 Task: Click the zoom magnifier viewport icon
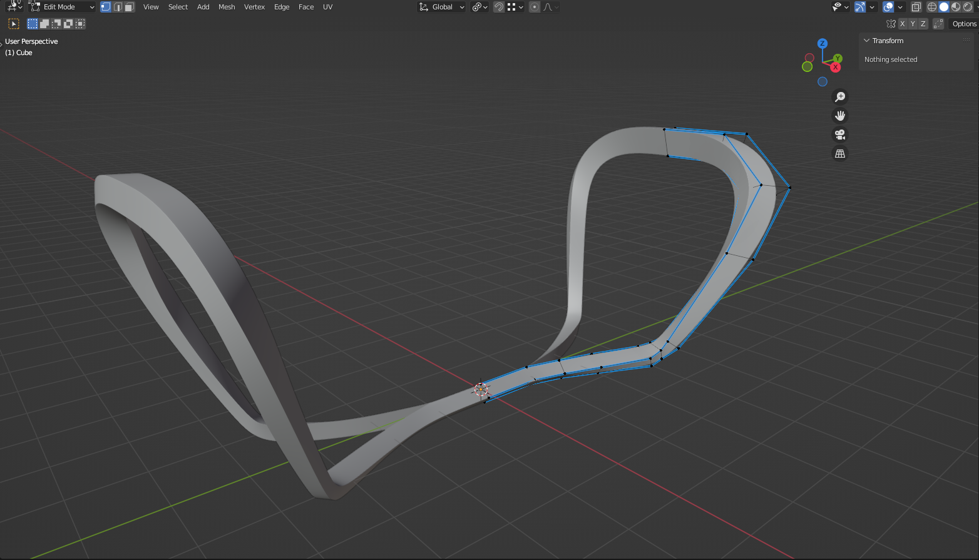point(840,97)
